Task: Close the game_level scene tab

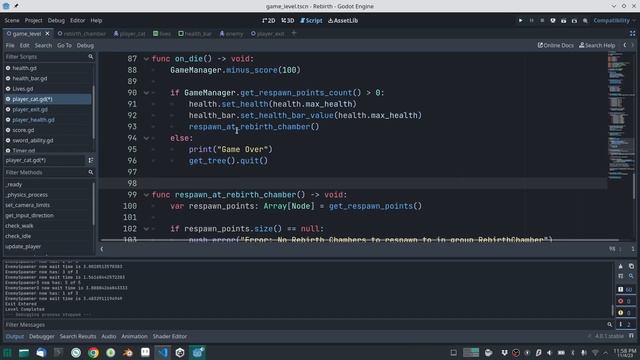Action: pyautogui.click(x=47, y=33)
